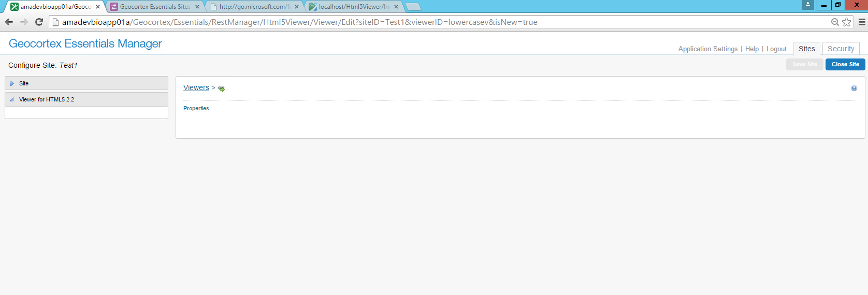This screenshot has width=868, height=295.
Task: Open the Properties link
Action: [x=196, y=108]
